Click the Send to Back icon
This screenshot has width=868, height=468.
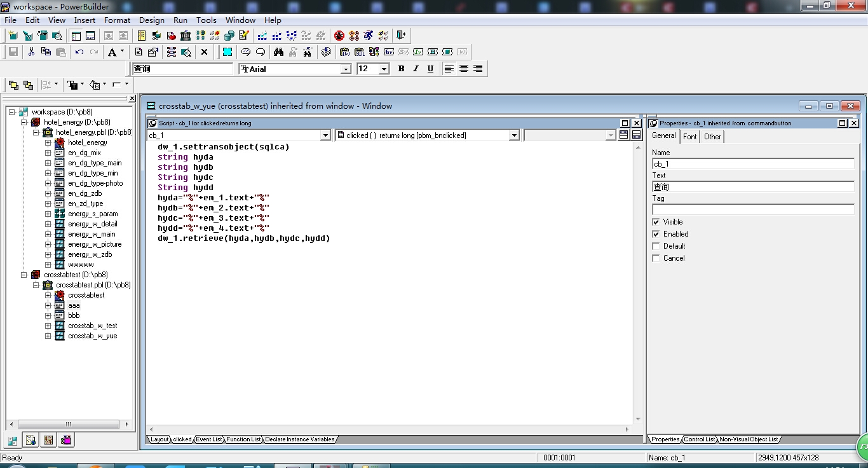point(28,85)
